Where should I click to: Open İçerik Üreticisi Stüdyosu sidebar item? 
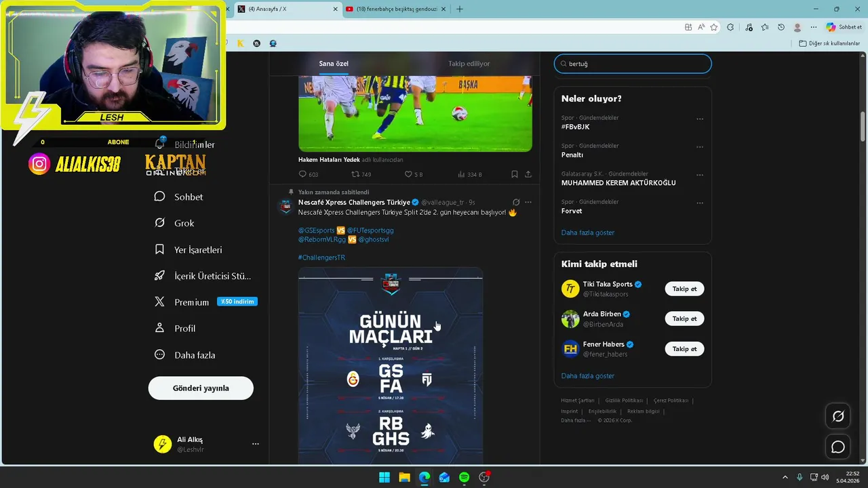click(203, 276)
